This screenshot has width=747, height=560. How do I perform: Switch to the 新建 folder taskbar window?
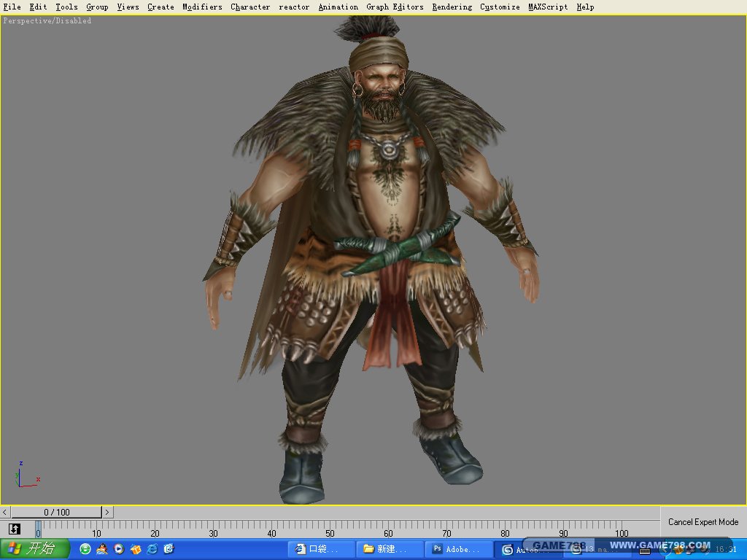click(x=390, y=550)
